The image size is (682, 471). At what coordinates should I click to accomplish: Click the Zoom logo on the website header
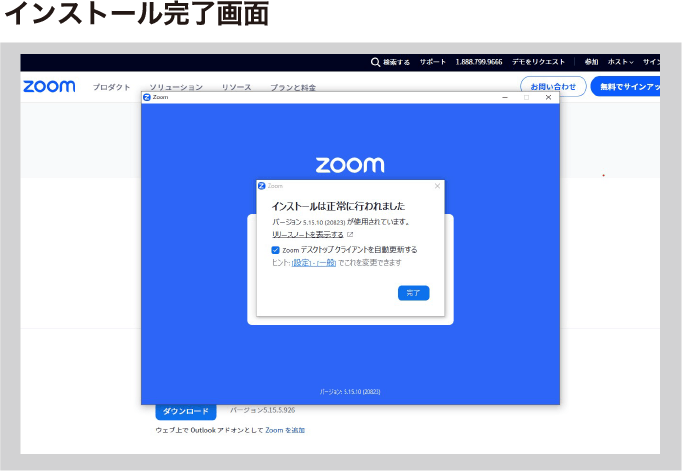click(x=49, y=87)
